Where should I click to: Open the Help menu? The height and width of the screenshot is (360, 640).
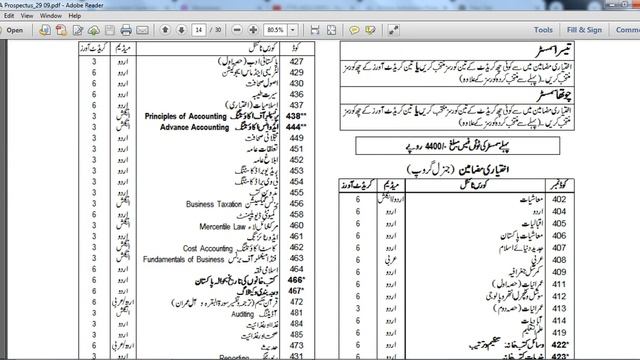click(75, 16)
